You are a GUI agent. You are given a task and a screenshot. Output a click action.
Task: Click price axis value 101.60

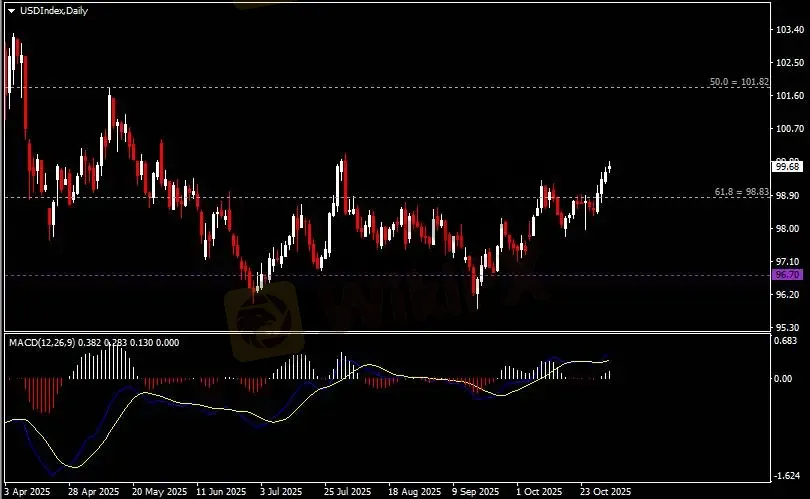pos(790,96)
